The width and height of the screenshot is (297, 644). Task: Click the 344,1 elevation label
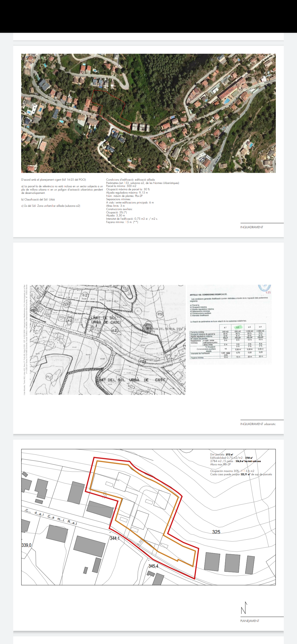pyautogui.click(x=114, y=538)
